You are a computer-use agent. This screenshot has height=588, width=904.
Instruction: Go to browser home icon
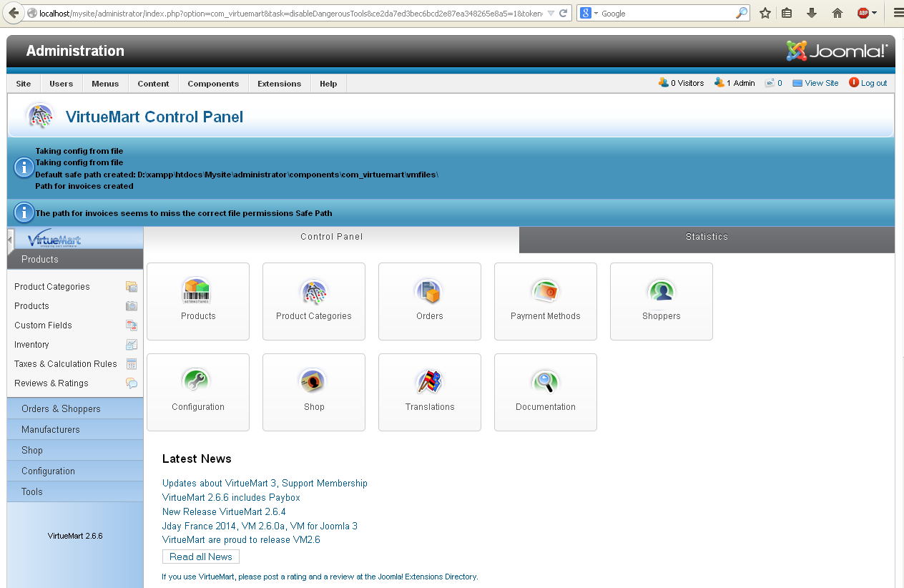(837, 13)
